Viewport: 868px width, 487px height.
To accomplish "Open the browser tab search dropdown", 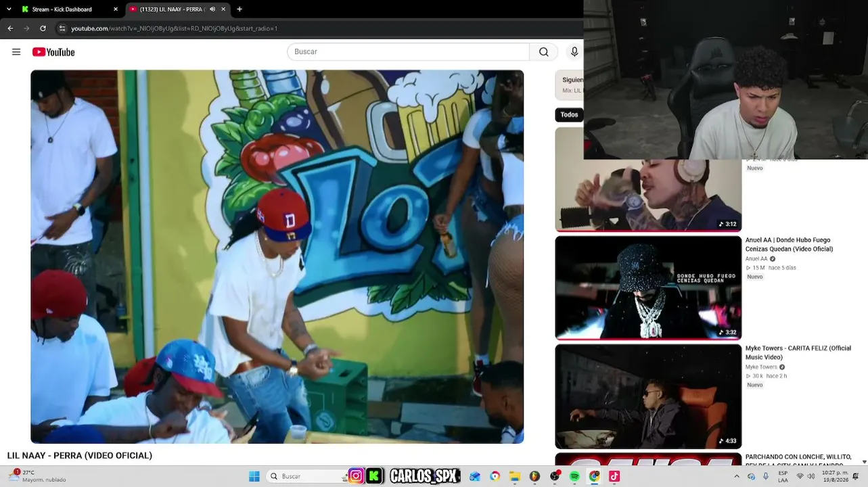I will pyautogui.click(x=9, y=9).
